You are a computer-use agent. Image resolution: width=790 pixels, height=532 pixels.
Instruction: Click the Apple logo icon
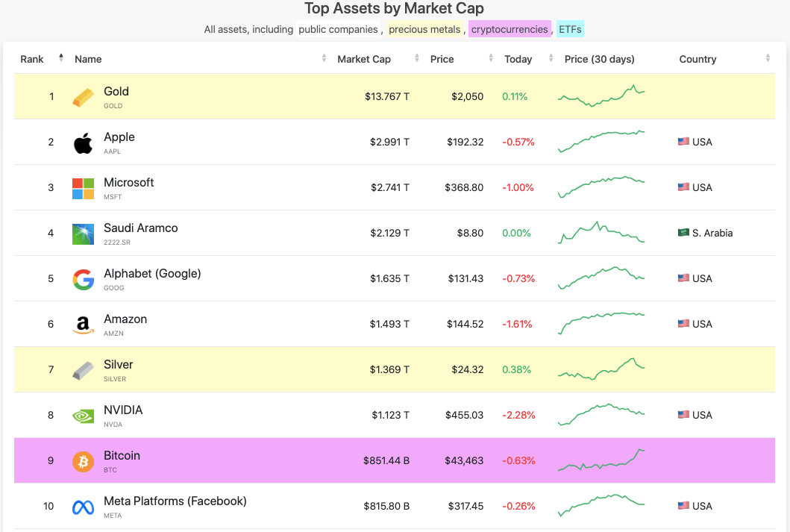83,143
